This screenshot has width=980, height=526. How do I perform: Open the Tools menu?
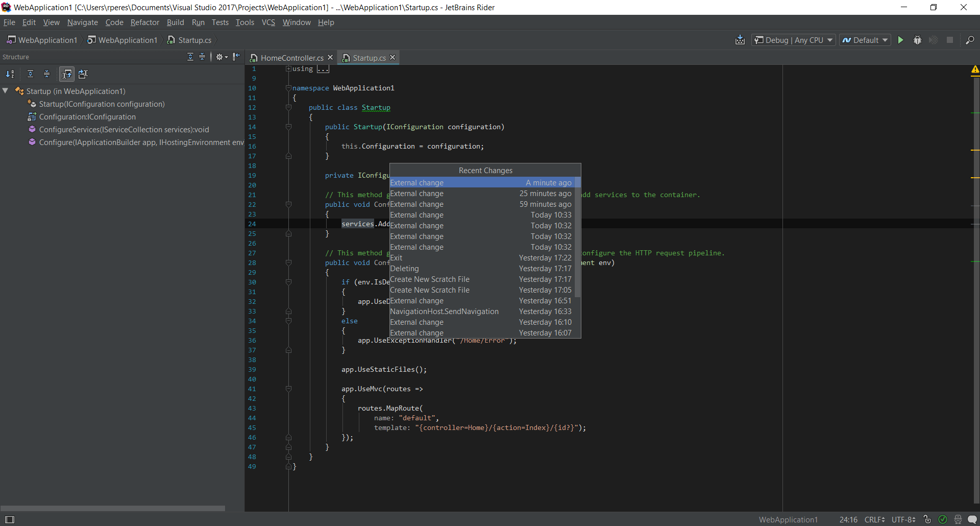point(244,22)
